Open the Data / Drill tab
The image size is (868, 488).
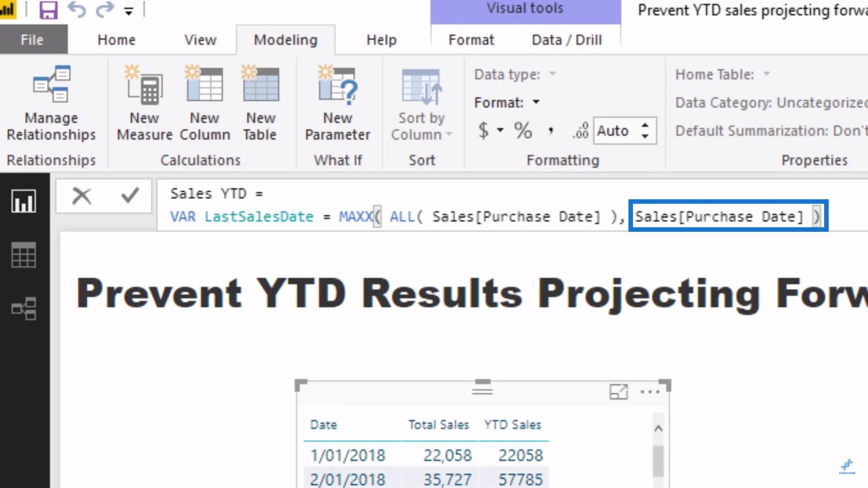tap(567, 40)
